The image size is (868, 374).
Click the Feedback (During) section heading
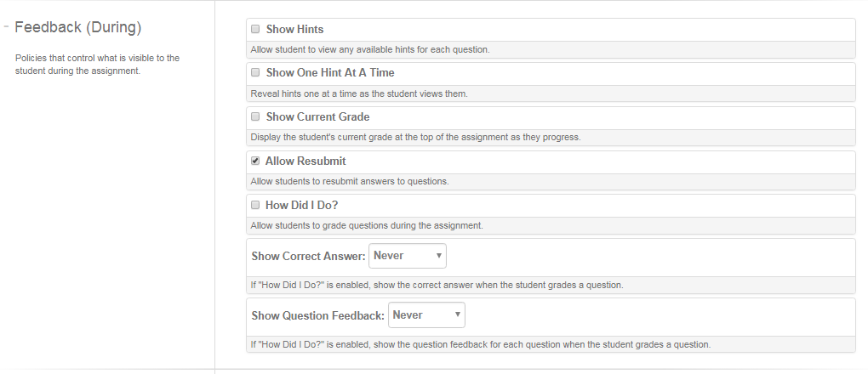[77, 27]
